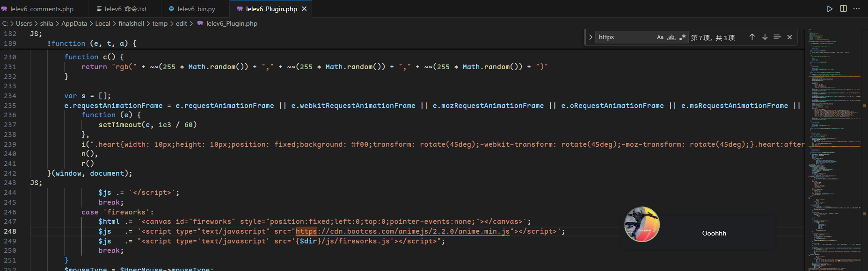Run the current file with play icon
This screenshot has width=868, height=271.
coord(830,9)
